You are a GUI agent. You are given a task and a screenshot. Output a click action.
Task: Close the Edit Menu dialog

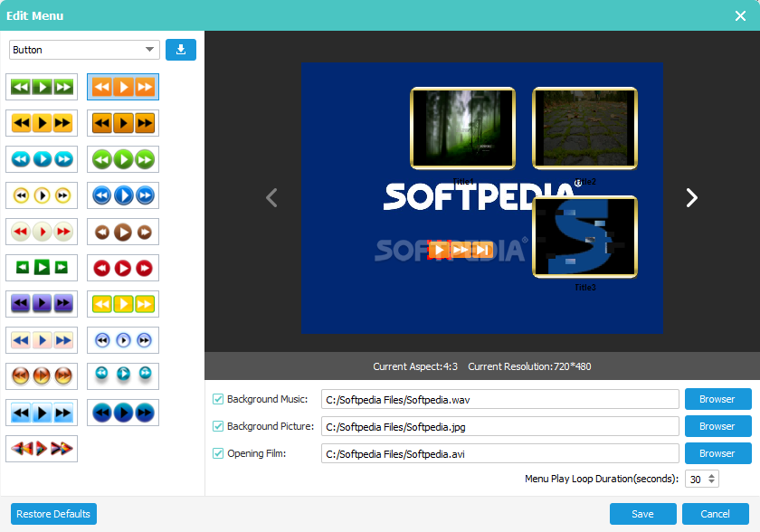pos(740,16)
